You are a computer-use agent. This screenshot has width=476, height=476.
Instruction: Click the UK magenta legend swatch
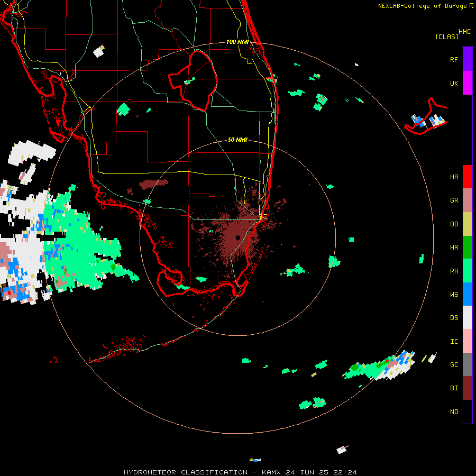click(467, 83)
